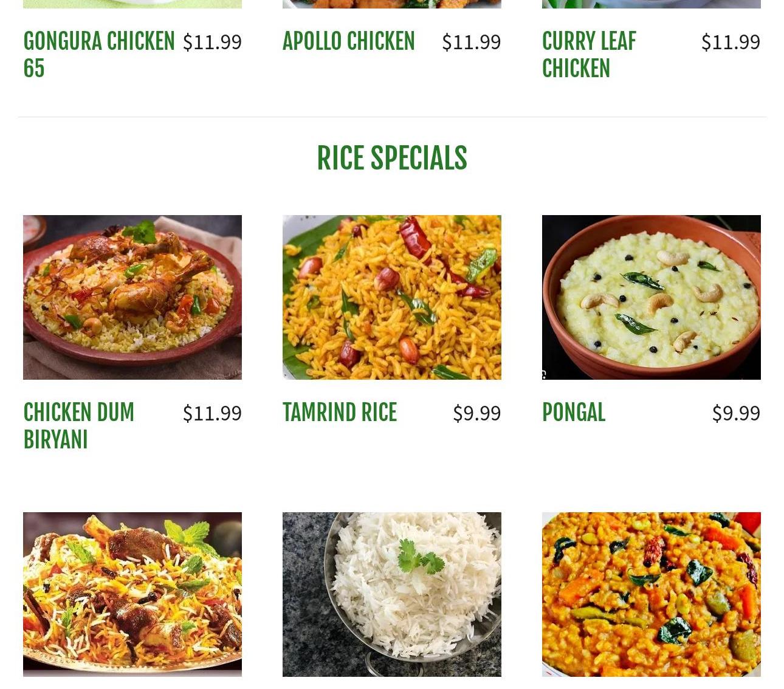Select the $11.99 price for Gongura Chicken 65
The width and height of the screenshot is (784, 689).
coord(212,42)
